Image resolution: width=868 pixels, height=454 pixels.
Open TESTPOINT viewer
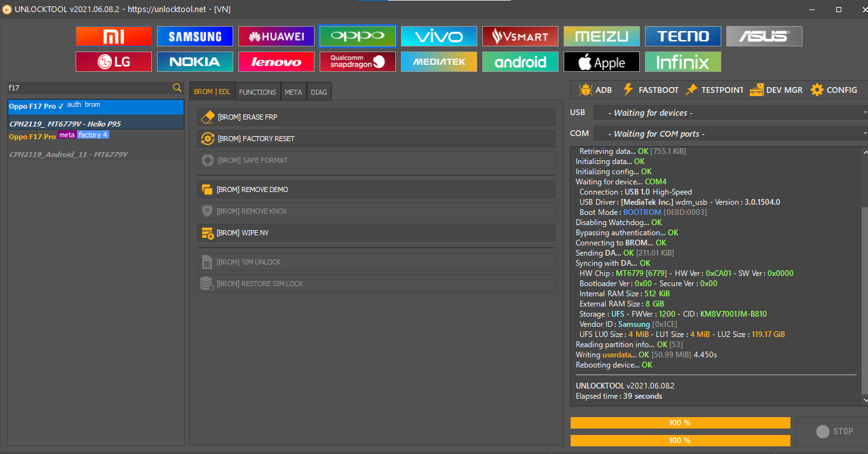click(x=714, y=90)
